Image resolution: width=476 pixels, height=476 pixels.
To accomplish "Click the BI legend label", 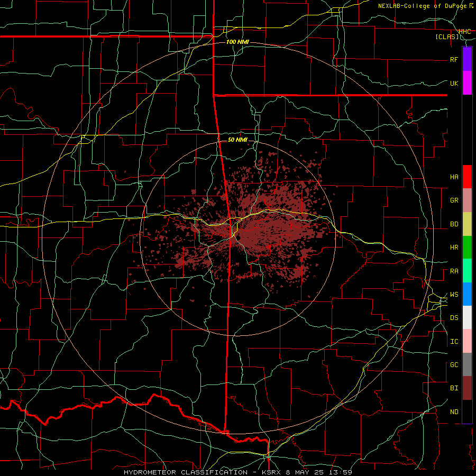I will click(x=454, y=388).
